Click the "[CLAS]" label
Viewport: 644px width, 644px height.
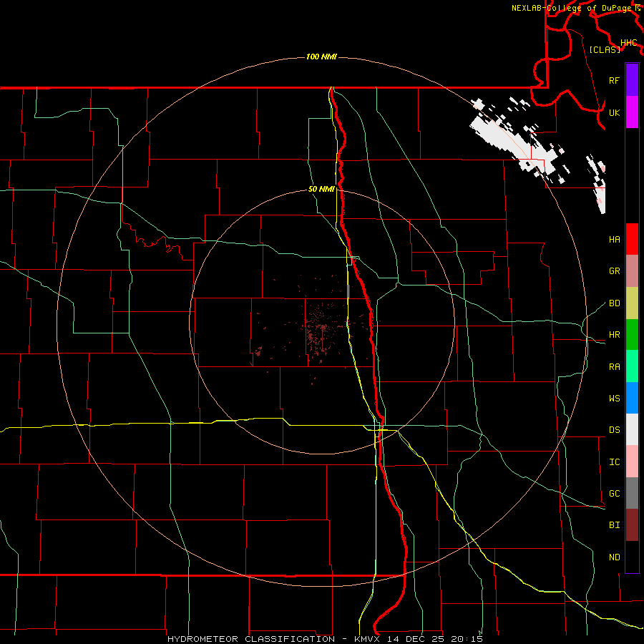(x=605, y=49)
